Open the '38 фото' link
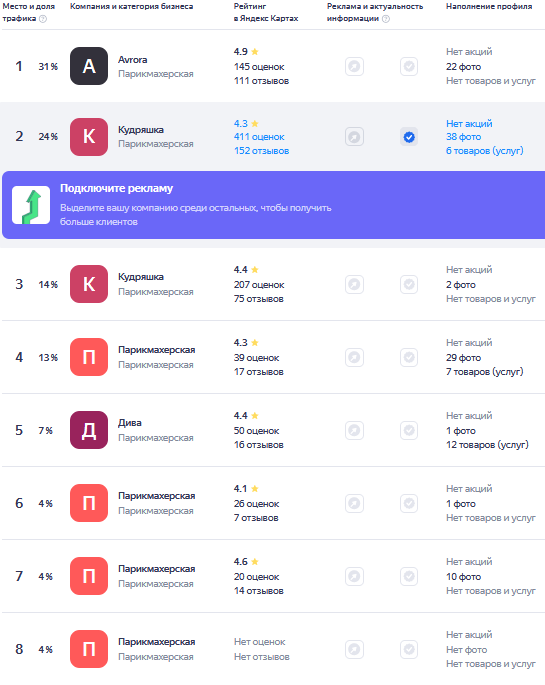 (x=463, y=137)
